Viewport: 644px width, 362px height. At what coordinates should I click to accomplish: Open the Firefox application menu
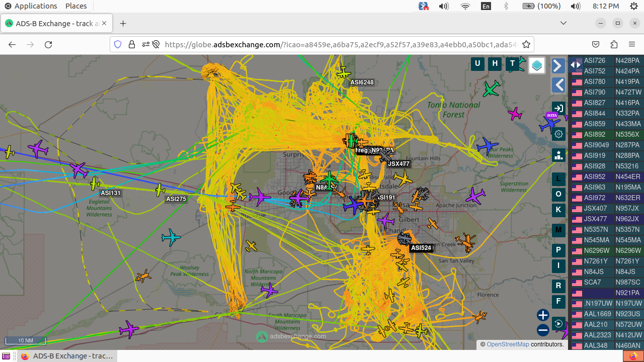point(632,44)
